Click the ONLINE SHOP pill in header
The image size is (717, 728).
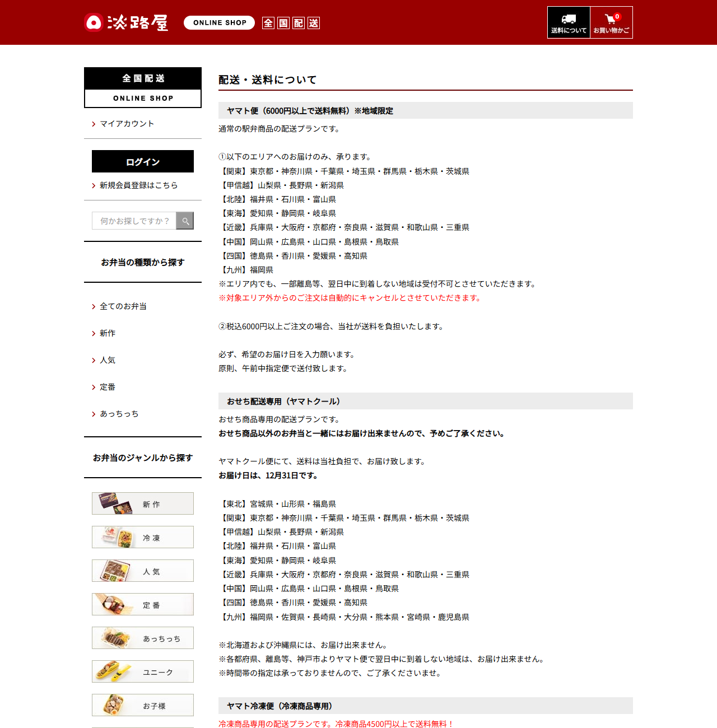point(220,22)
